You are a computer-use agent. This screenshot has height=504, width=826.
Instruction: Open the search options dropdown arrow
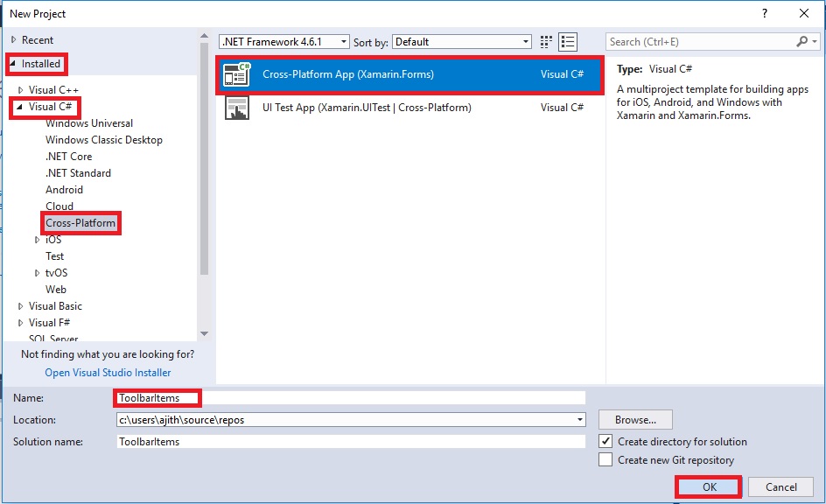815,42
